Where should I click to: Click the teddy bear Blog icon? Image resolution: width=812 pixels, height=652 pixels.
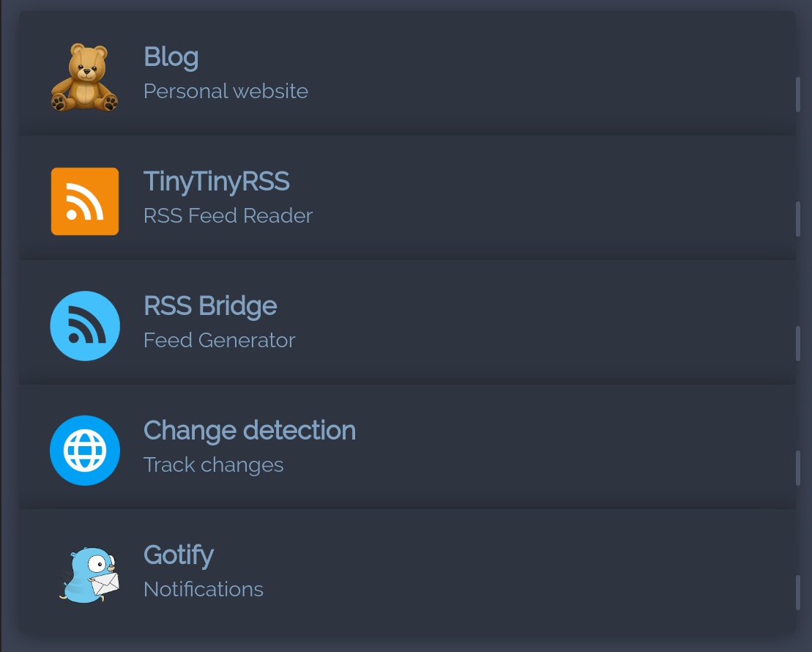tap(85, 78)
